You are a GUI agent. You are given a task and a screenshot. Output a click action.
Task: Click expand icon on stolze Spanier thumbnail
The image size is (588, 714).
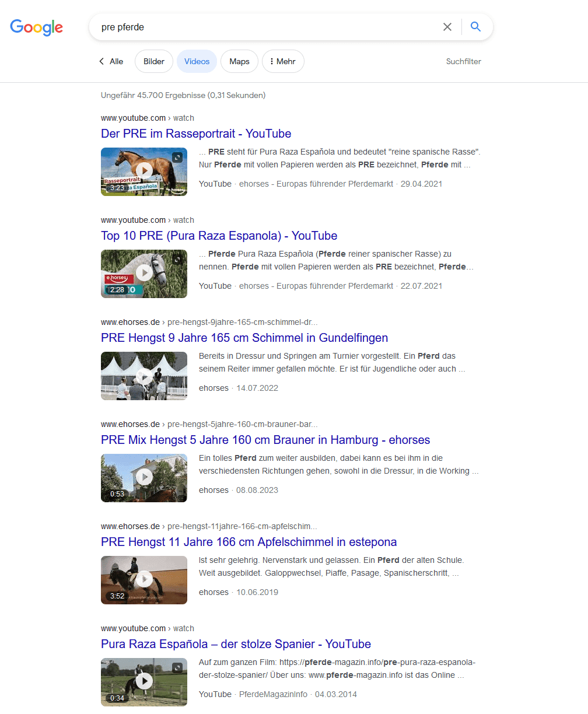177,667
